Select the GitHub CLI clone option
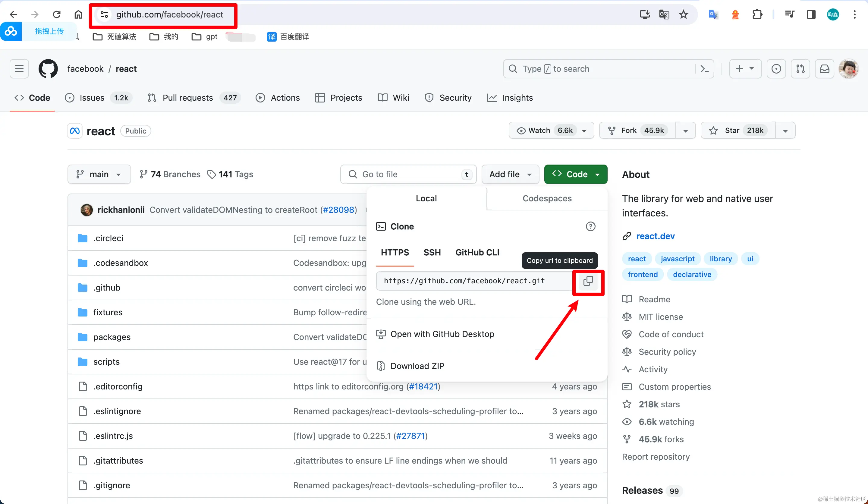868x504 pixels. 477,253
